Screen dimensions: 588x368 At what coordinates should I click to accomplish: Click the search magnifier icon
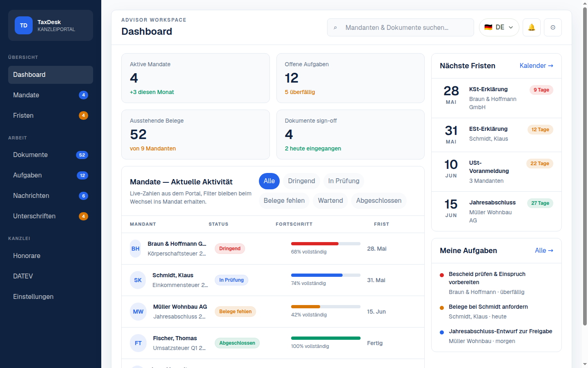(x=335, y=28)
